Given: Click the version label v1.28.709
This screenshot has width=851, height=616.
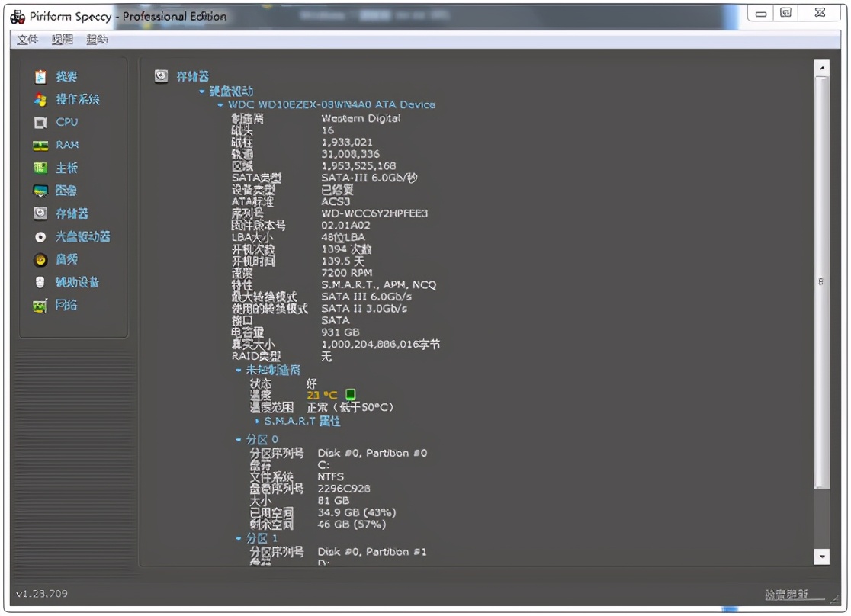Looking at the screenshot, I should (42, 595).
